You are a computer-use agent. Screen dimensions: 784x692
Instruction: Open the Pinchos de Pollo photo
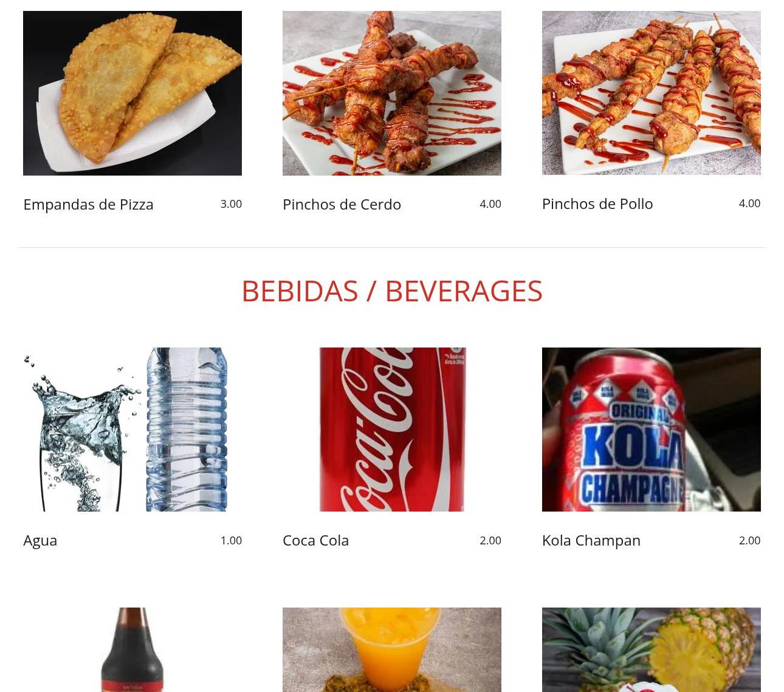tap(652, 93)
